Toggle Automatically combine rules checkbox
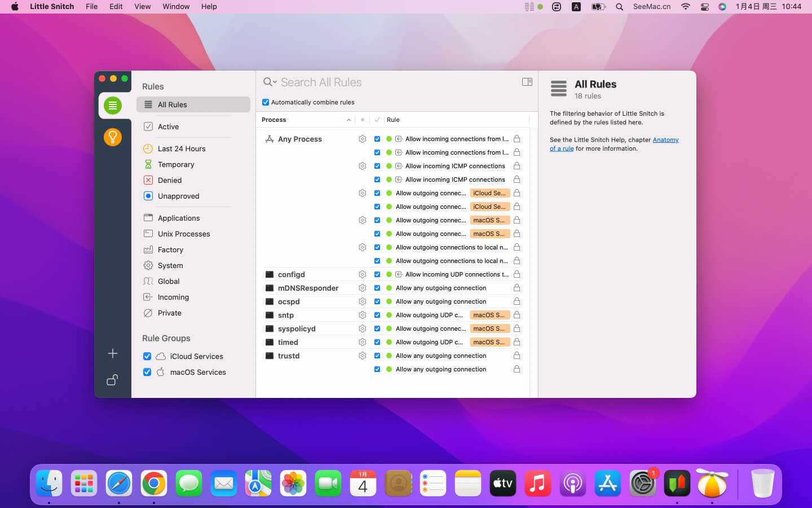The image size is (812, 508). (266, 102)
